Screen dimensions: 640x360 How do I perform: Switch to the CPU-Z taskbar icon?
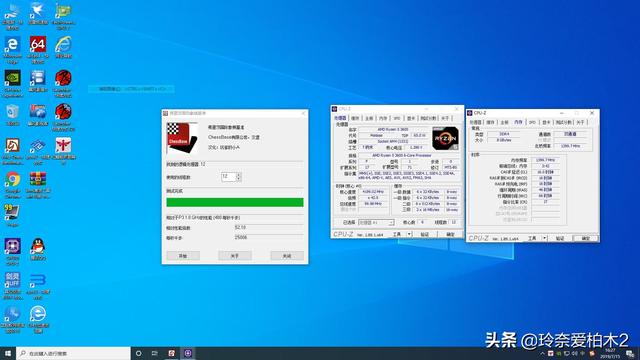(188, 353)
